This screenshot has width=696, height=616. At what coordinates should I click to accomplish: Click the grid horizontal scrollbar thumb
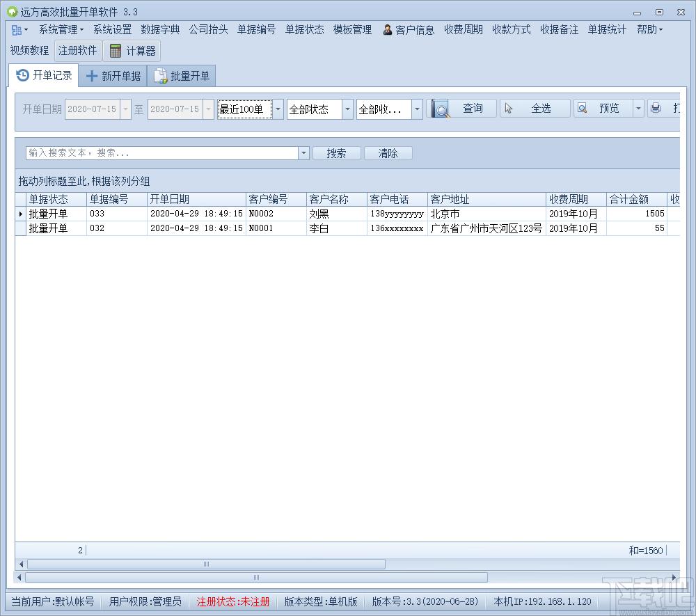tap(207, 564)
